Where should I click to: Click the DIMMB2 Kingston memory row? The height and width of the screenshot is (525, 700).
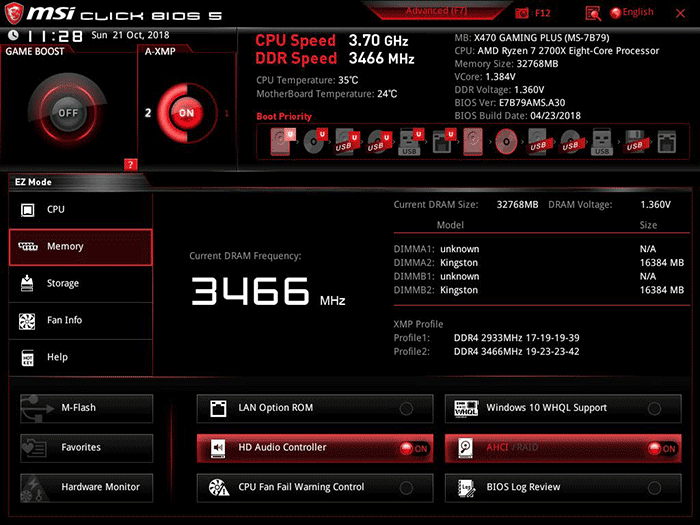(539, 290)
